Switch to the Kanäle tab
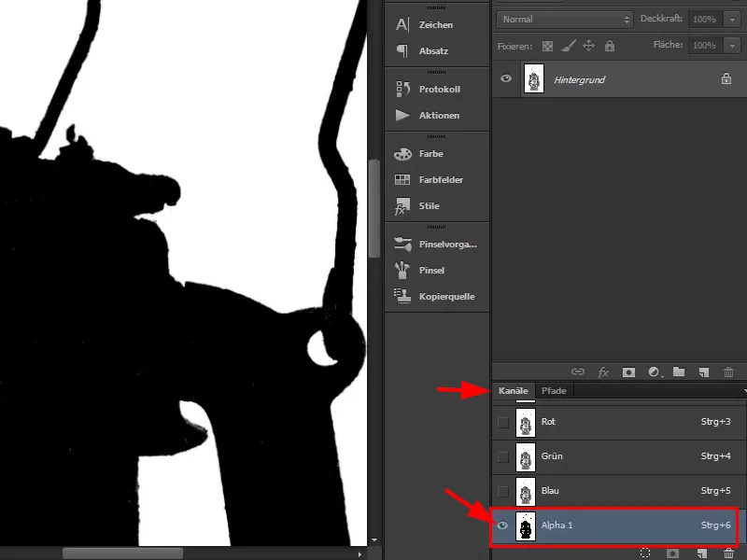Screen dimensions: 747x560 coord(513,390)
